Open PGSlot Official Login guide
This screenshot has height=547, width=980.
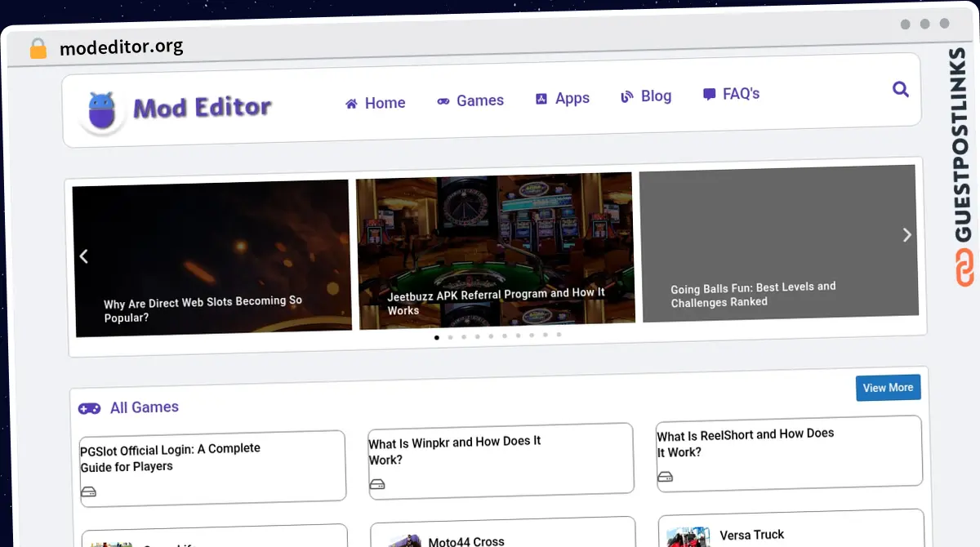[170, 457]
